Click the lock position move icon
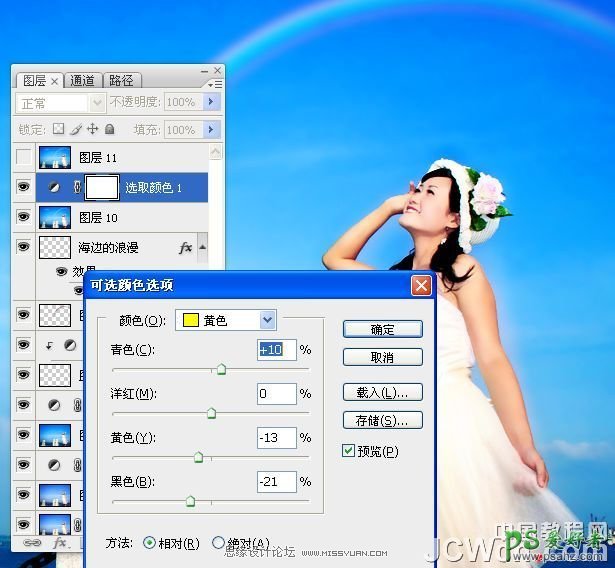The image size is (615, 568). click(x=93, y=129)
